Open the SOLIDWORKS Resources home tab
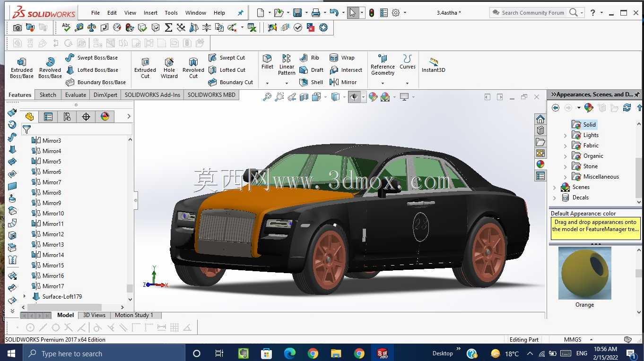The height and width of the screenshot is (361, 644). [x=540, y=119]
